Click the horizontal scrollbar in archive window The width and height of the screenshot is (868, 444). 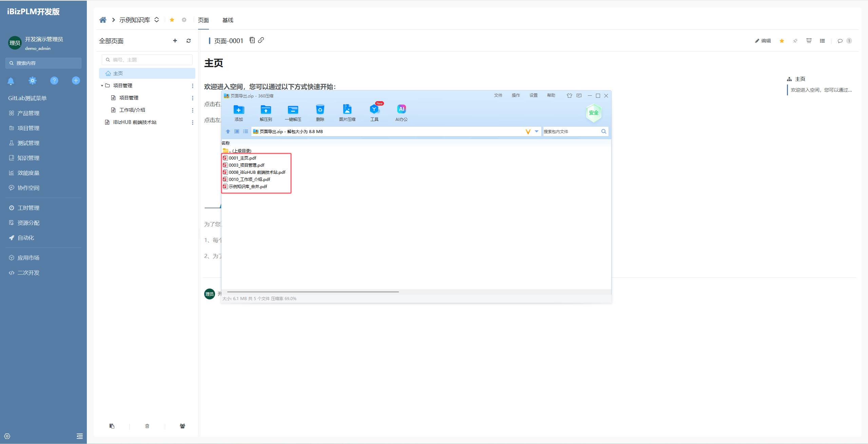tap(313, 292)
